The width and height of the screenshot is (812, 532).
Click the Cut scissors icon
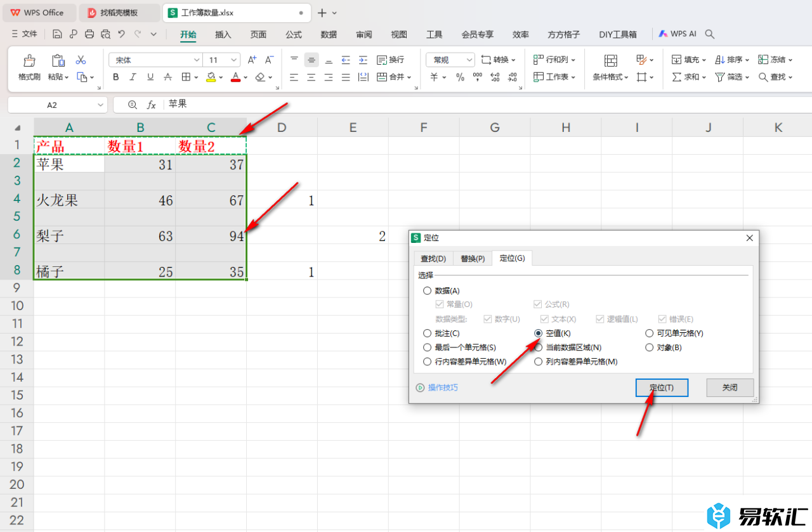pyautogui.click(x=81, y=60)
